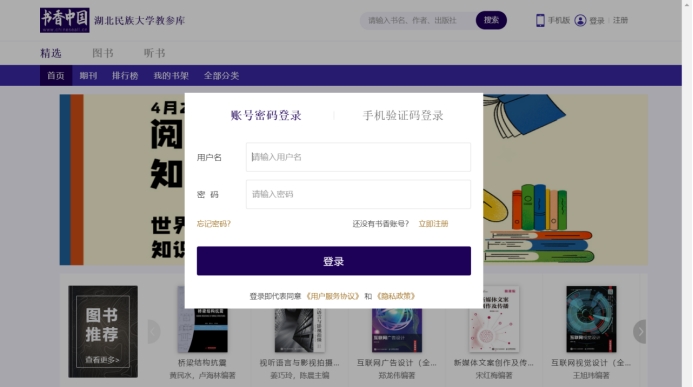The height and width of the screenshot is (387, 693).
Task: Open the 图书推荐 查看更多 tile
Action: pyautogui.click(x=103, y=331)
